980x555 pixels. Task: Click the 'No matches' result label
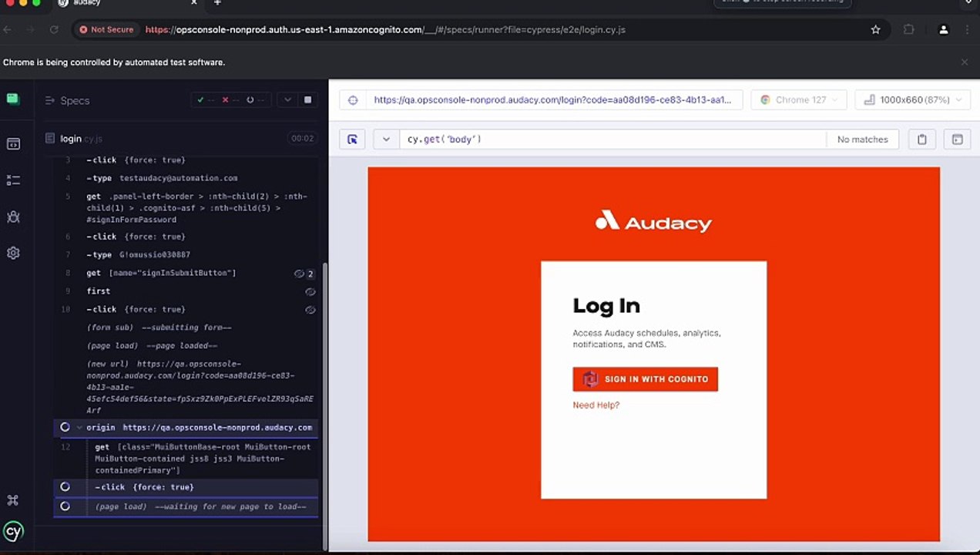[863, 140]
